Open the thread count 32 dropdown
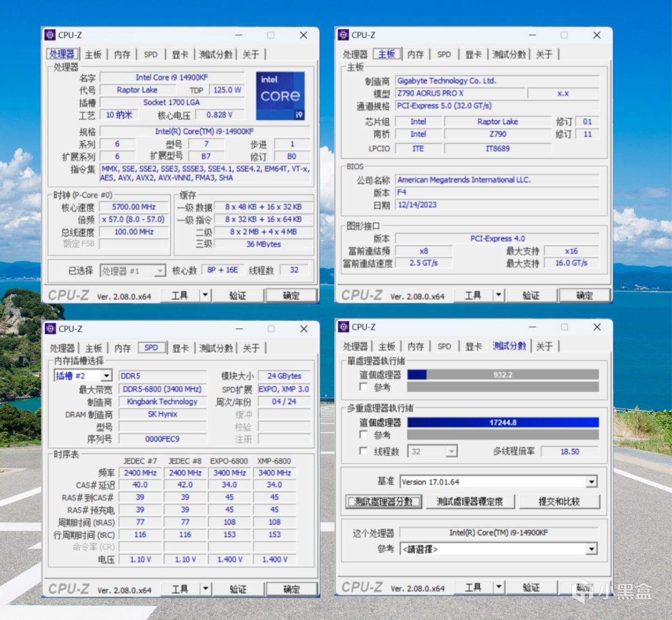Screen dimensions: 672x620 pyautogui.click(x=452, y=451)
